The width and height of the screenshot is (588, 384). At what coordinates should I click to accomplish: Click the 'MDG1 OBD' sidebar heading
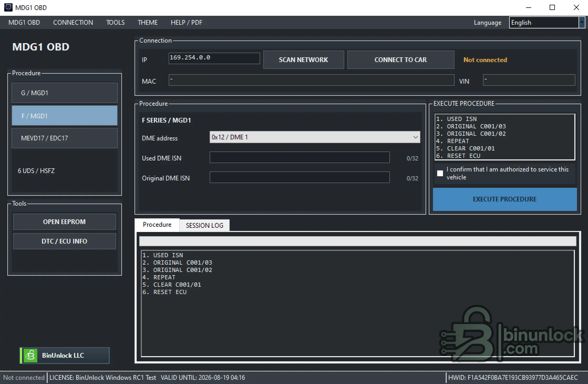click(x=41, y=47)
